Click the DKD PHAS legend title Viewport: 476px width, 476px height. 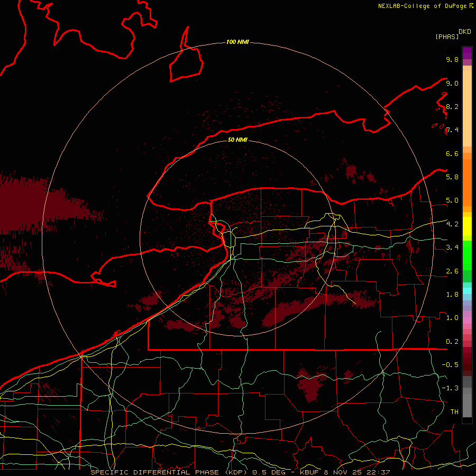tap(453, 34)
